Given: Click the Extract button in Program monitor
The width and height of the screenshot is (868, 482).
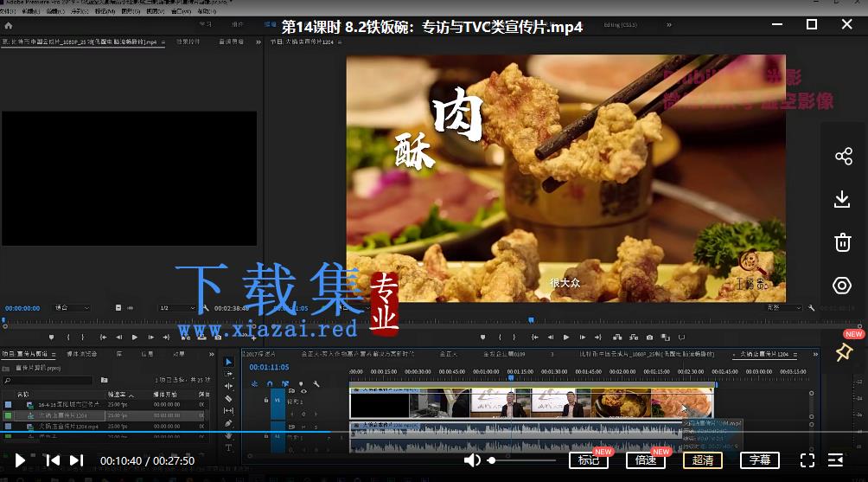Looking at the screenshot, I should 634,337.
